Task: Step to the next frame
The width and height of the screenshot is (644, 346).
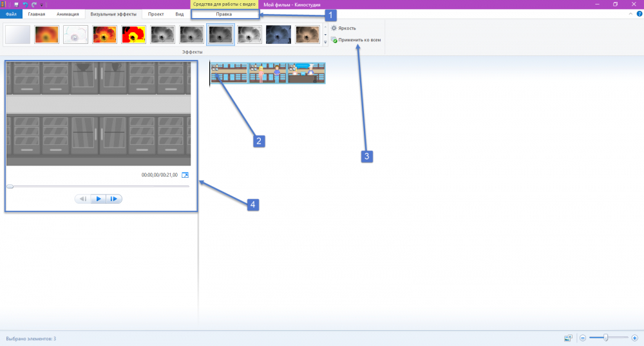Action: click(x=114, y=199)
